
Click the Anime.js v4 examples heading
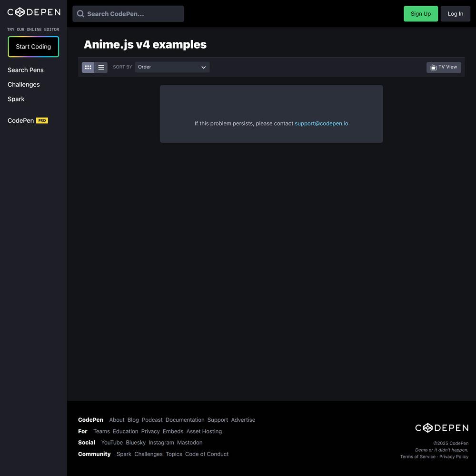coord(145,45)
